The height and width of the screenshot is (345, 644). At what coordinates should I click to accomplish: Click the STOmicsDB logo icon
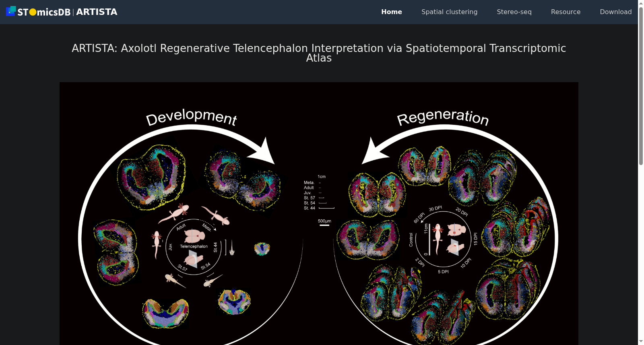(x=38, y=11)
